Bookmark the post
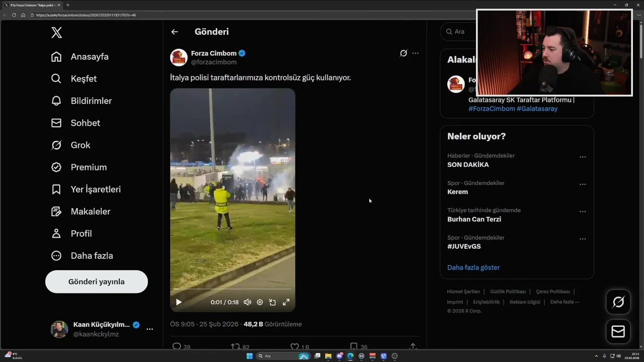The height and width of the screenshot is (362, 644). 354,346
